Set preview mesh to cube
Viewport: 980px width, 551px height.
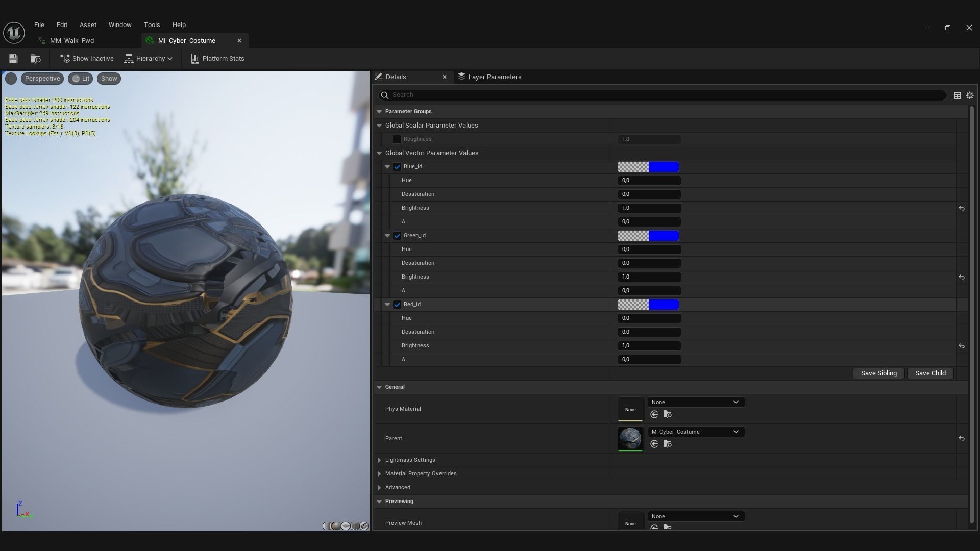(x=355, y=526)
